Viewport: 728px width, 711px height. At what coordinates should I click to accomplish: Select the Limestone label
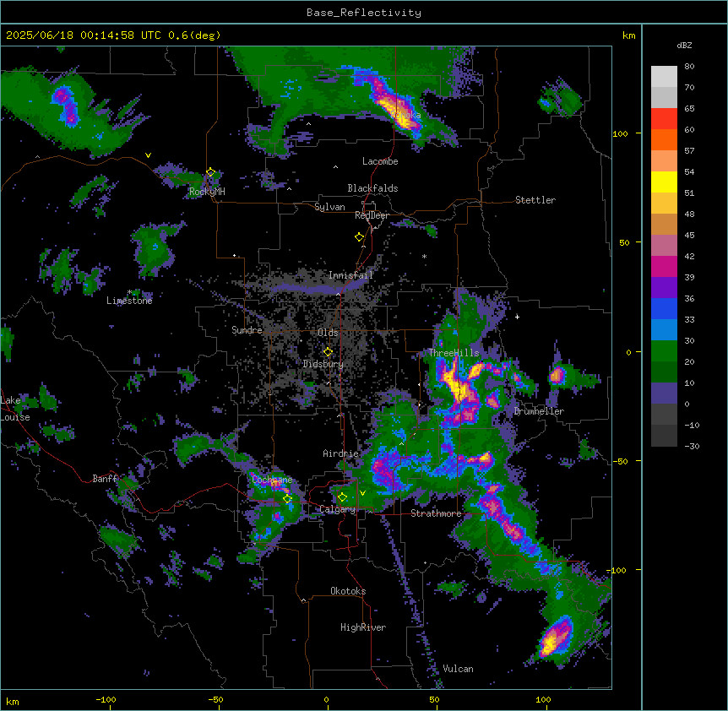129,301
